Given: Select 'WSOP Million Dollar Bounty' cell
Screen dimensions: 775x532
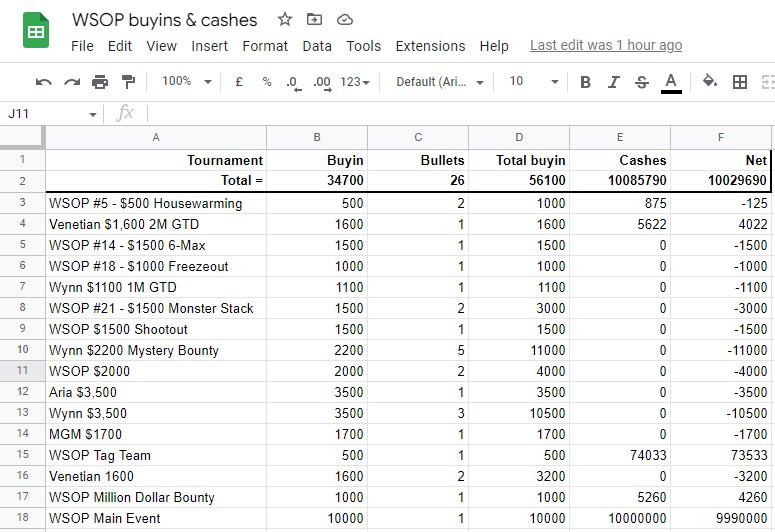Looking at the screenshot, I should tap(156, 497).
